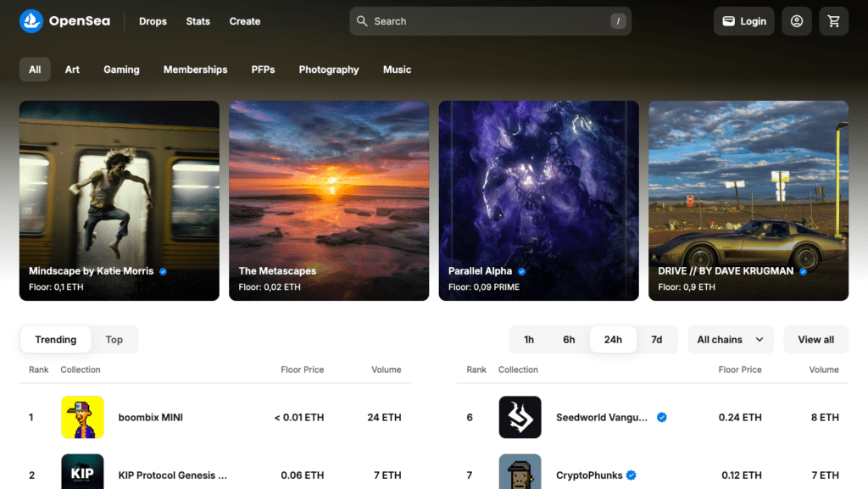Open the shopping cart icon
Image resolution: width=868 pixels, height=489 pixels.
coord(833,21)
